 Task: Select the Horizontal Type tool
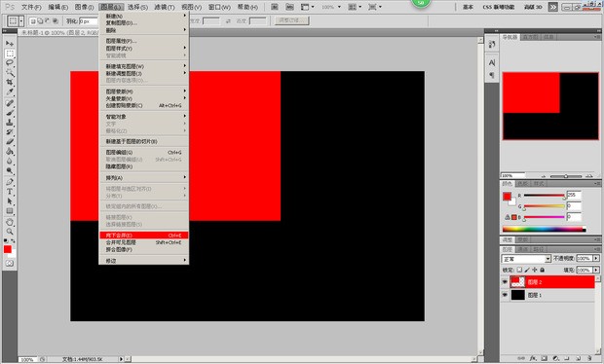point(10,191)
